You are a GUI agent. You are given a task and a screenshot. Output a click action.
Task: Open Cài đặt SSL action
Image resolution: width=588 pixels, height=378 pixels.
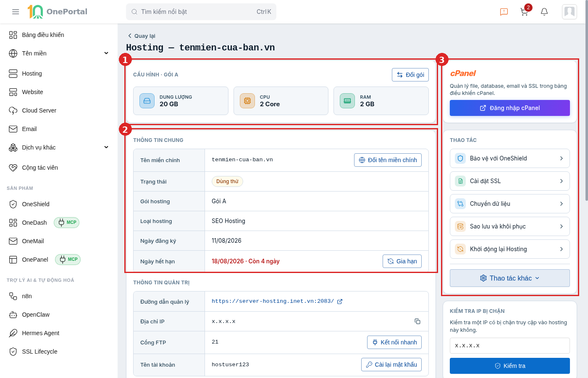[x=510, y=181]
